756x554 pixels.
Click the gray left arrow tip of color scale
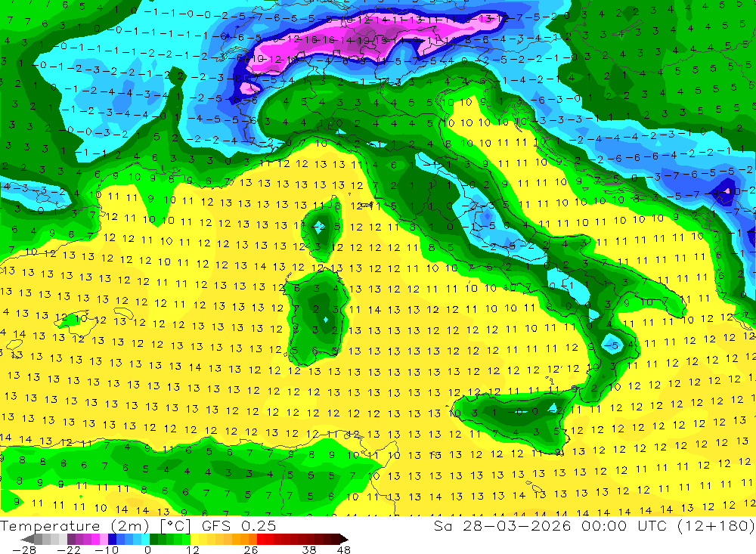[x=27, y=539]
